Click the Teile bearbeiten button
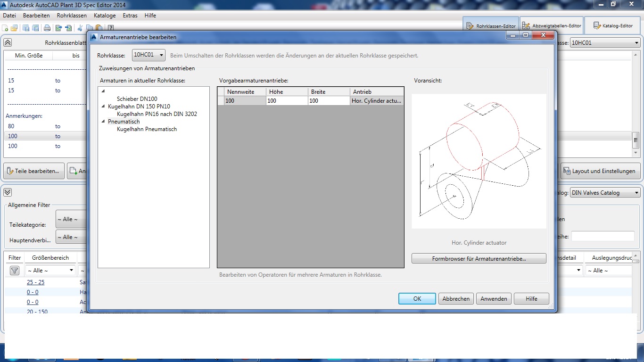 [34, 171]
